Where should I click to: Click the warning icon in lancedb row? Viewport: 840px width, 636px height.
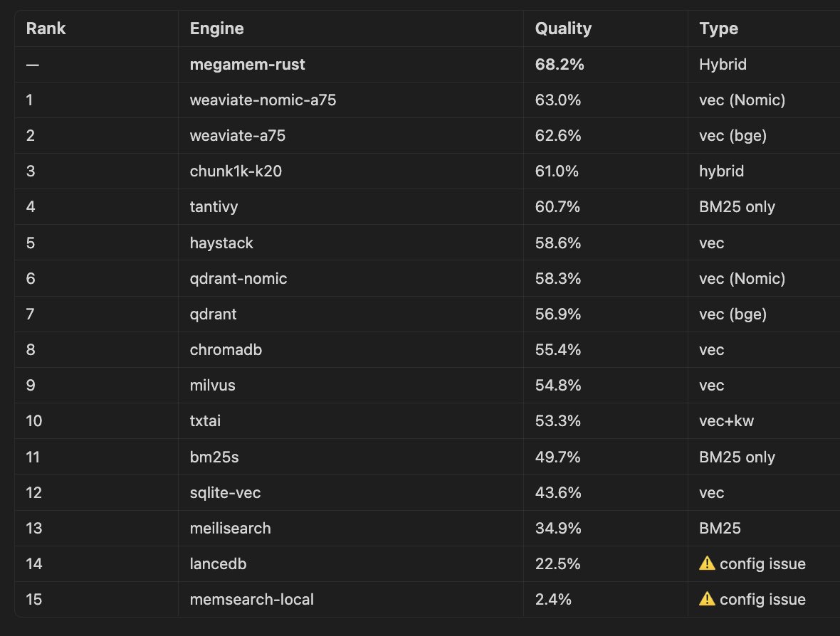707,563
